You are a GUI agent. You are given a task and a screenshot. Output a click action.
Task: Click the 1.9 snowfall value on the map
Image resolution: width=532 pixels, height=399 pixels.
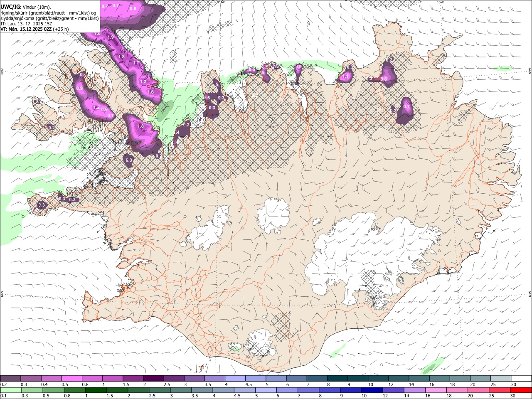pos(111,37)
